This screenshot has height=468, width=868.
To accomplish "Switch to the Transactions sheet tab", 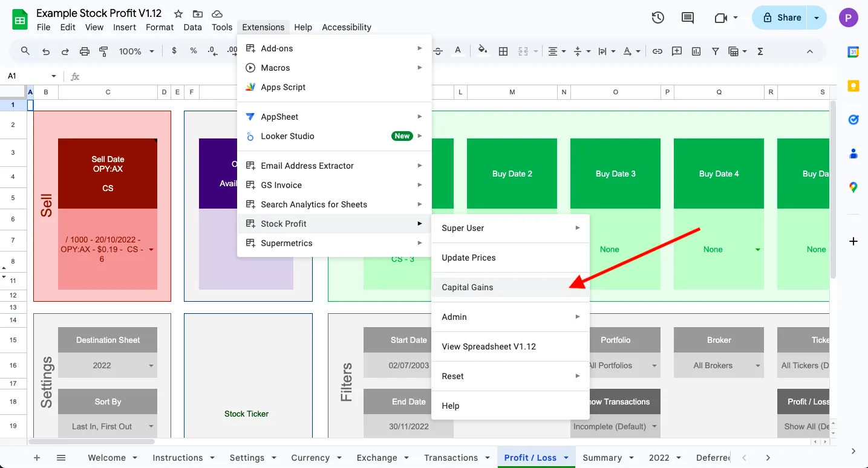I will click(451, 458).
